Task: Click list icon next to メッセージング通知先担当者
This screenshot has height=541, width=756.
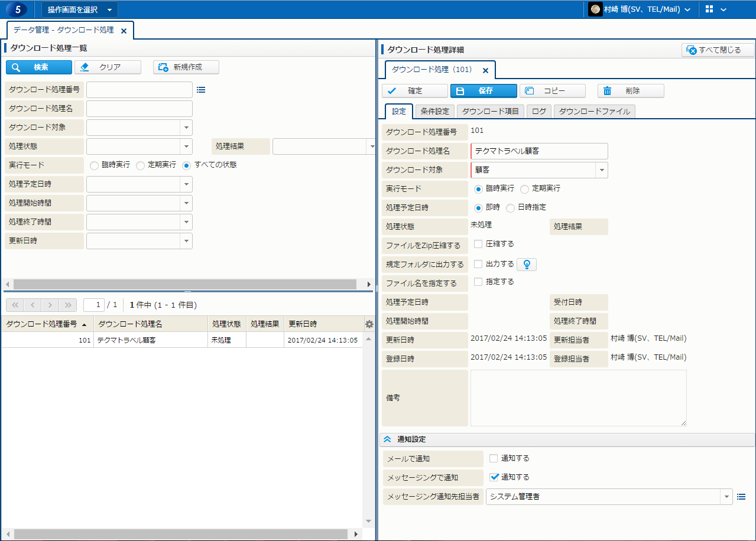Action: 742,497
